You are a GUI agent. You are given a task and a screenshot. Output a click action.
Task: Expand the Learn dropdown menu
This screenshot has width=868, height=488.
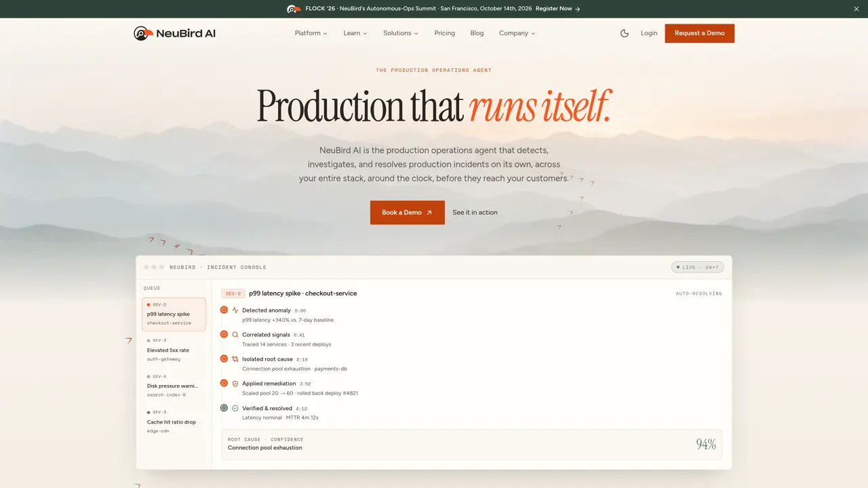tap(355, 33)
